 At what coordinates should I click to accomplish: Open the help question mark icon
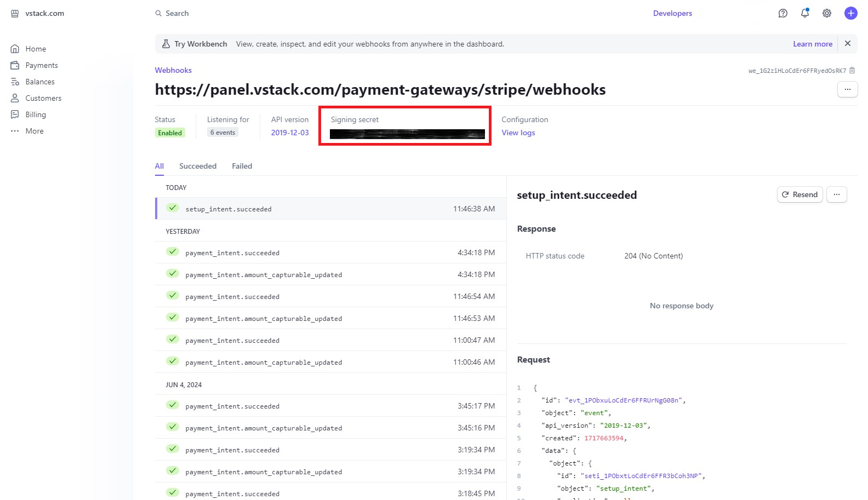pos(783,13)
